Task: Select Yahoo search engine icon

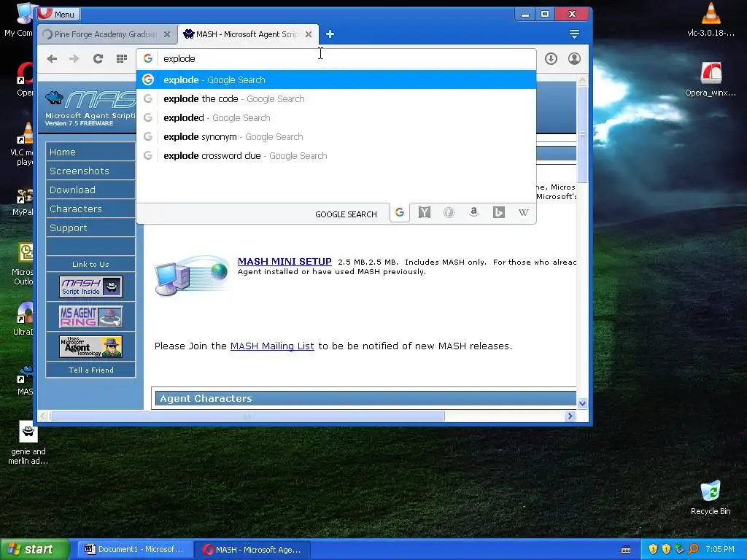Action: pyautogui.click(x=424, y=212)
